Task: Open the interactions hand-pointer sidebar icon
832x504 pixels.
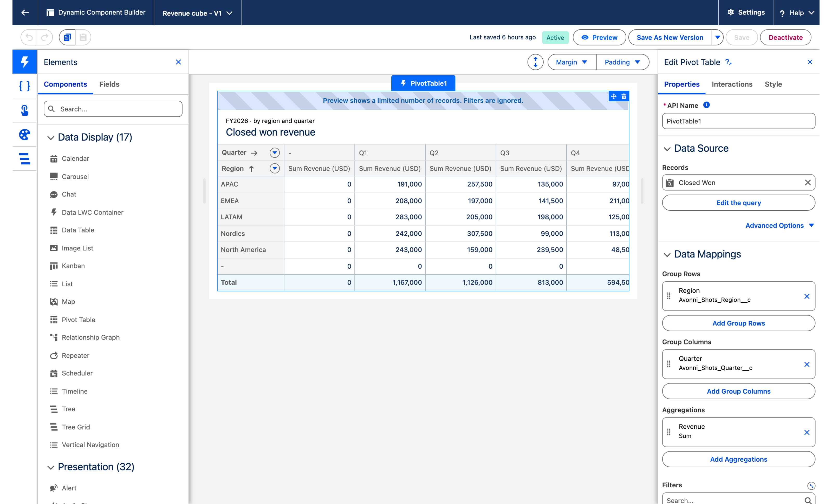Action: point(25,110)
